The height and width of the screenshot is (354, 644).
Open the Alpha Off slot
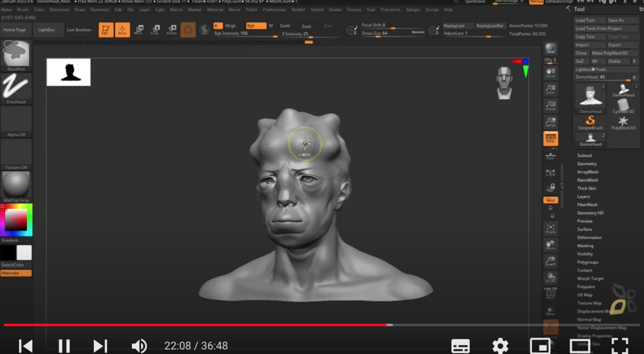pyautogui.click(x=16, y=121)
